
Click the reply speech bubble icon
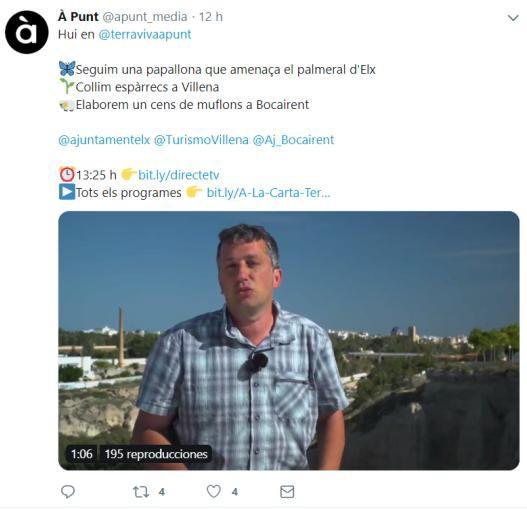[68, 492]
